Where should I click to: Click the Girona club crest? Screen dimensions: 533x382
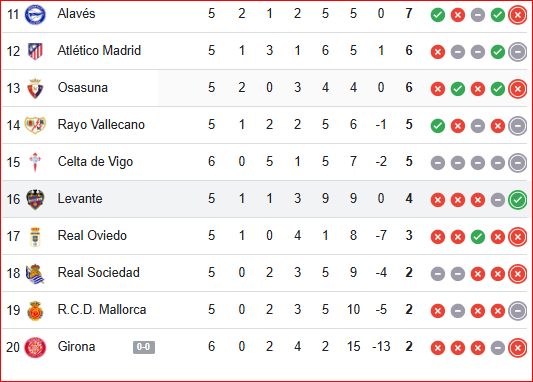tap(35, 347)
